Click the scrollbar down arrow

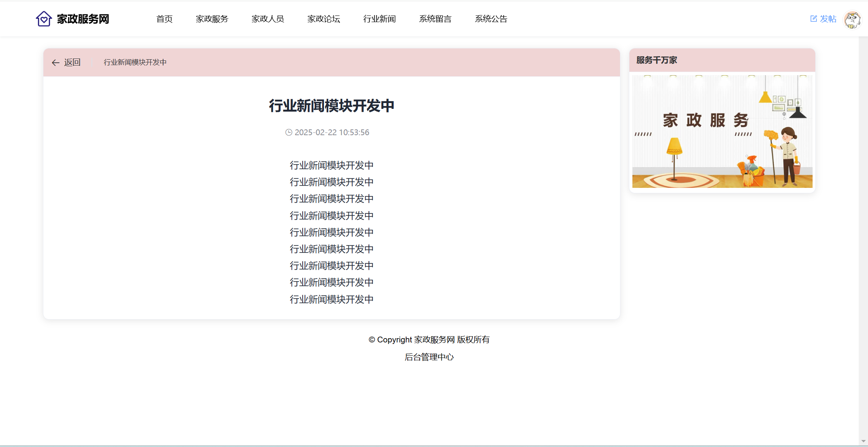click(863, 441)
